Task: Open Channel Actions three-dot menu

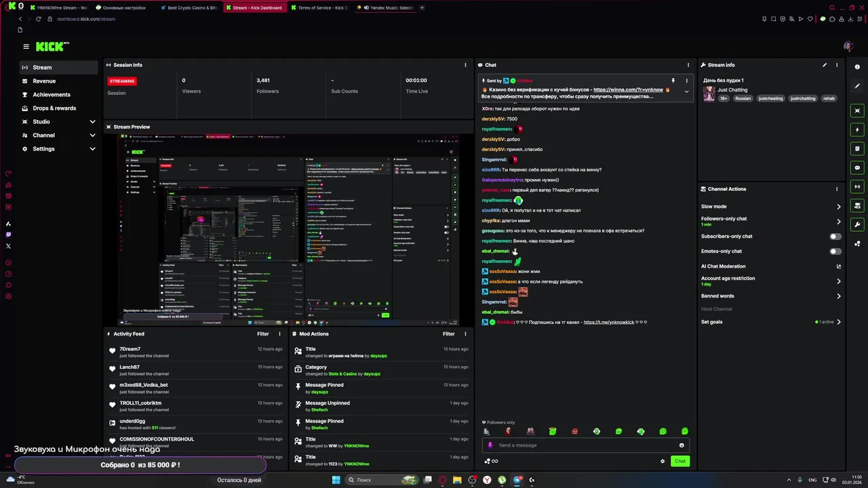Action: pos(837,189)
